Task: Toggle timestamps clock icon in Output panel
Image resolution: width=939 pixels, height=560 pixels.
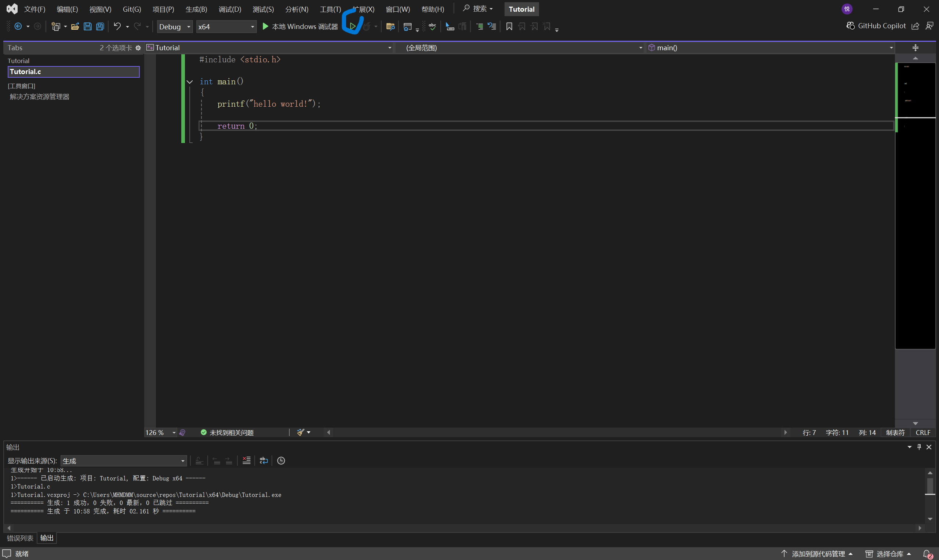Action: pyautogui.click(x=281, y=460)
